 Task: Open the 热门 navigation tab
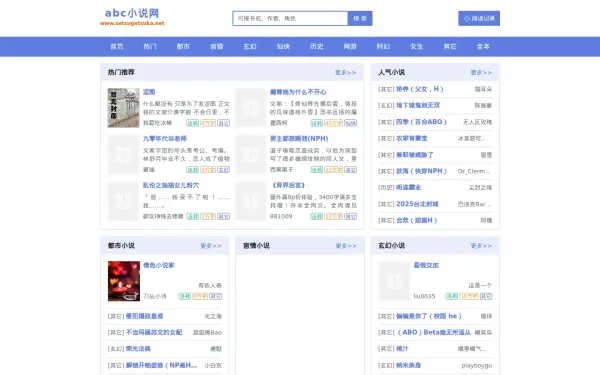(150, 46)
